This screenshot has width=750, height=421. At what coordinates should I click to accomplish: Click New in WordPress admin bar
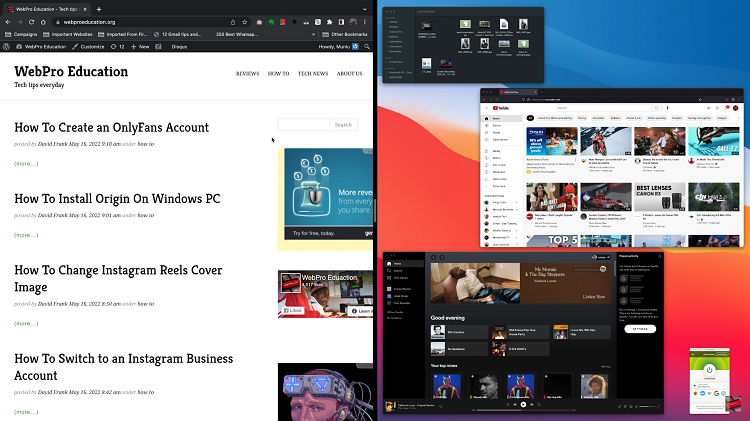(140, 47)
